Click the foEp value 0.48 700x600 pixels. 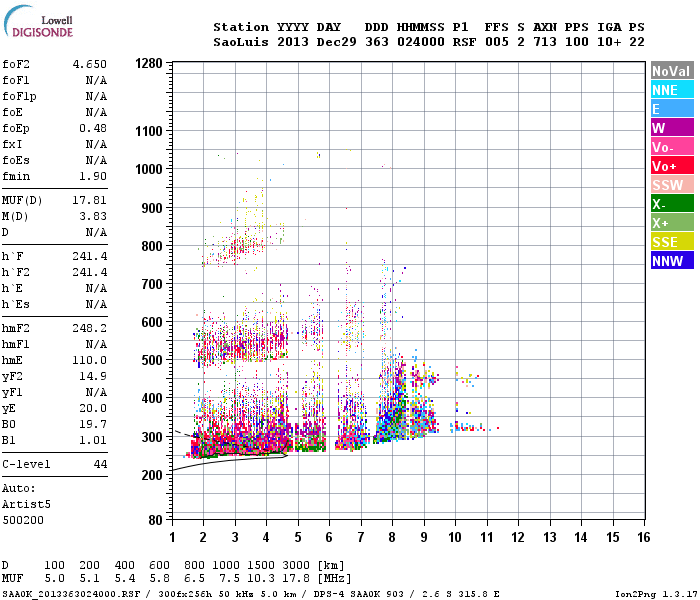(x=93, y=129)
